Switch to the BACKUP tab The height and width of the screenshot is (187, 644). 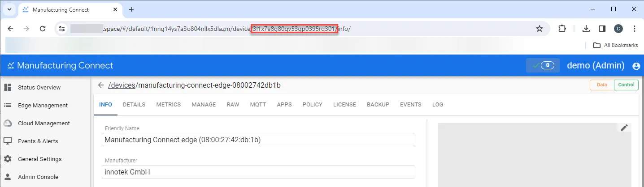378,105
